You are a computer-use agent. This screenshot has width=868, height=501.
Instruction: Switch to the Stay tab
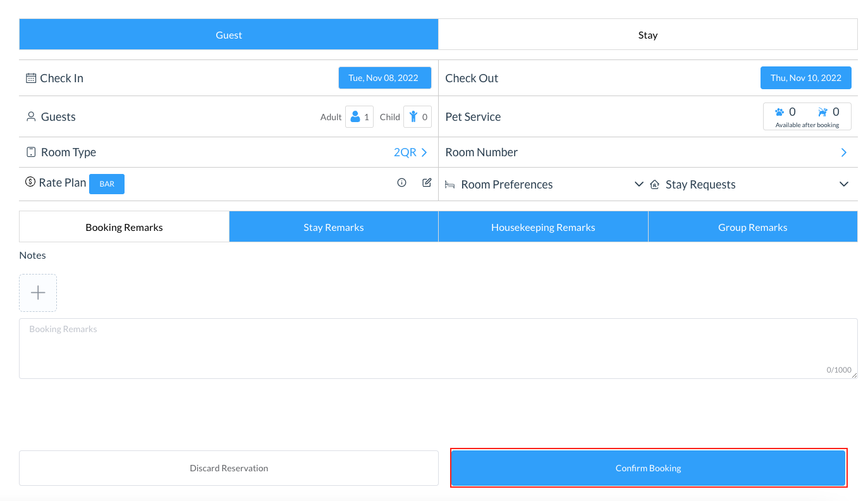(x=647, y=35)
